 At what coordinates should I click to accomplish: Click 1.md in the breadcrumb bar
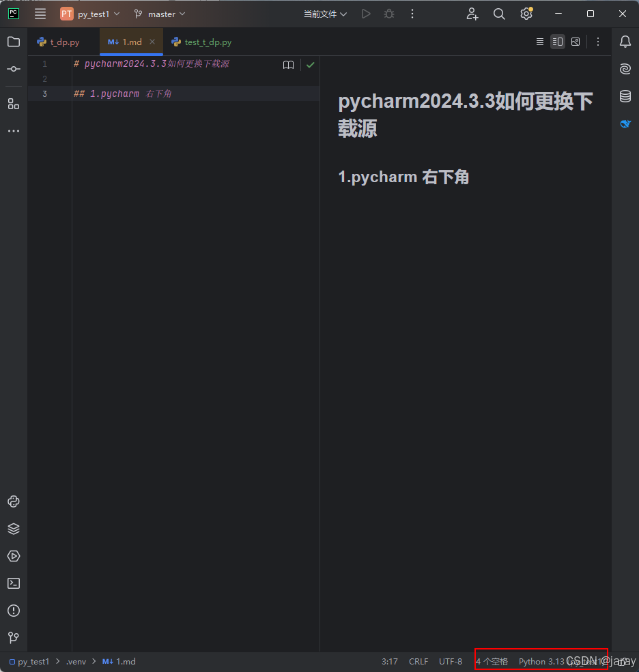click(119, 661)
